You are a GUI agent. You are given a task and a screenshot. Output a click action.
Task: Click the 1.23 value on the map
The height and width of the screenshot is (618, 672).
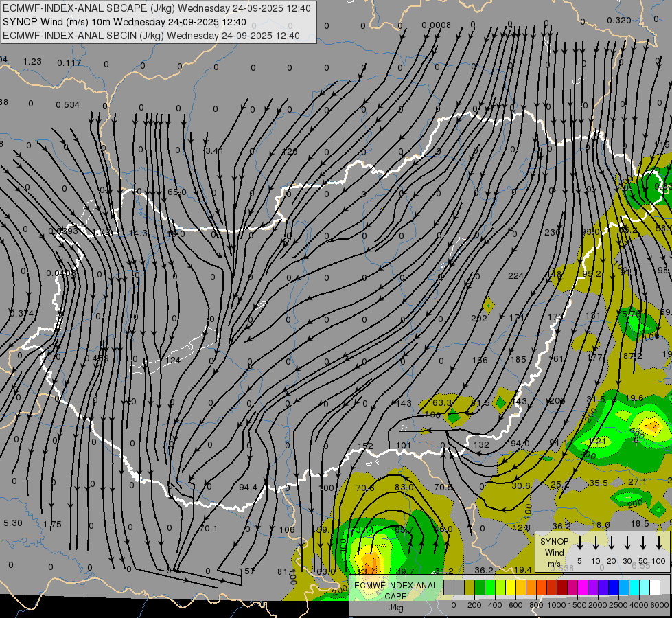click(x=32, y=62)
